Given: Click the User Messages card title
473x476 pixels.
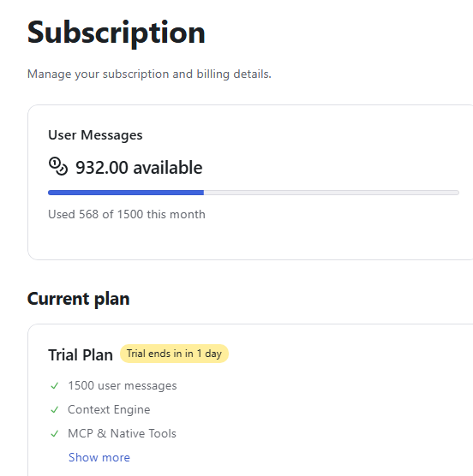Looking at the screenshot, I should (x=95, y=135).
